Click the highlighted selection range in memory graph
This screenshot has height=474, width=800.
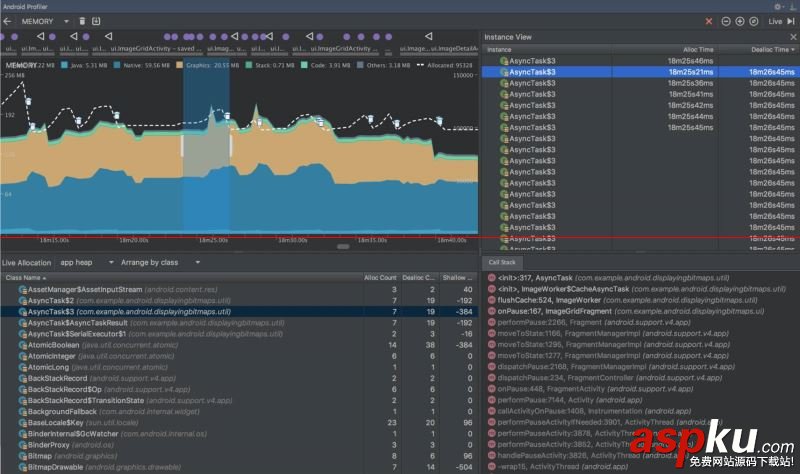(206, 148)
